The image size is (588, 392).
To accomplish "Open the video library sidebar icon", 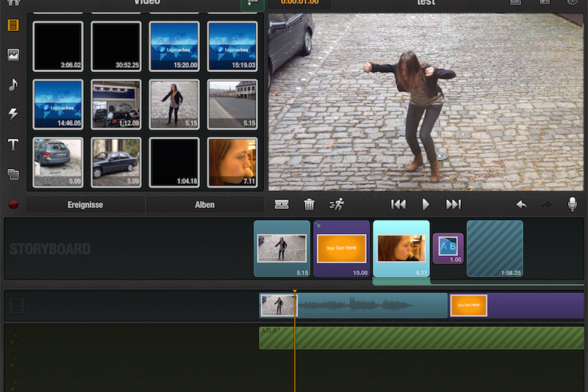I will click(13, 25).
